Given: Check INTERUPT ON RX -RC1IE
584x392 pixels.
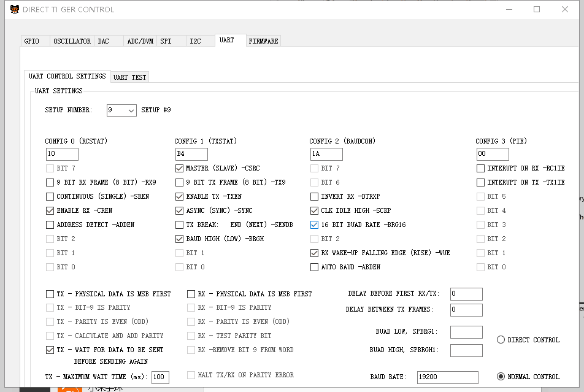Looking at the screenshot, I should point(480,169).
